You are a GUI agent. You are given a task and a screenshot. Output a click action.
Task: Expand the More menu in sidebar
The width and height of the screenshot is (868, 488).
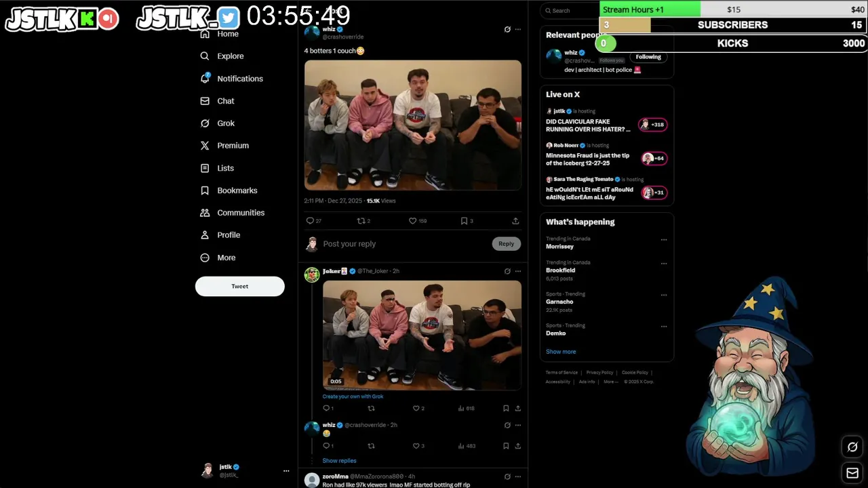click(218, 258)
